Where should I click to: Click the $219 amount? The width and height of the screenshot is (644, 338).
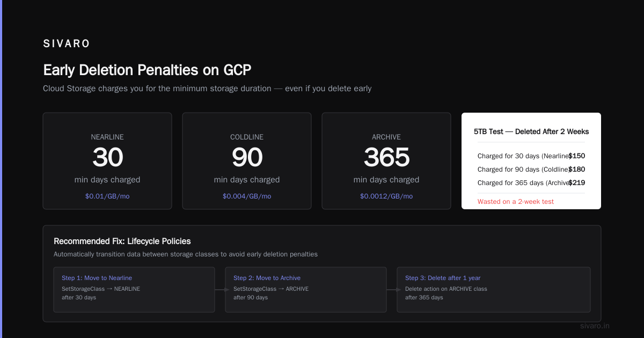point(577,183)
